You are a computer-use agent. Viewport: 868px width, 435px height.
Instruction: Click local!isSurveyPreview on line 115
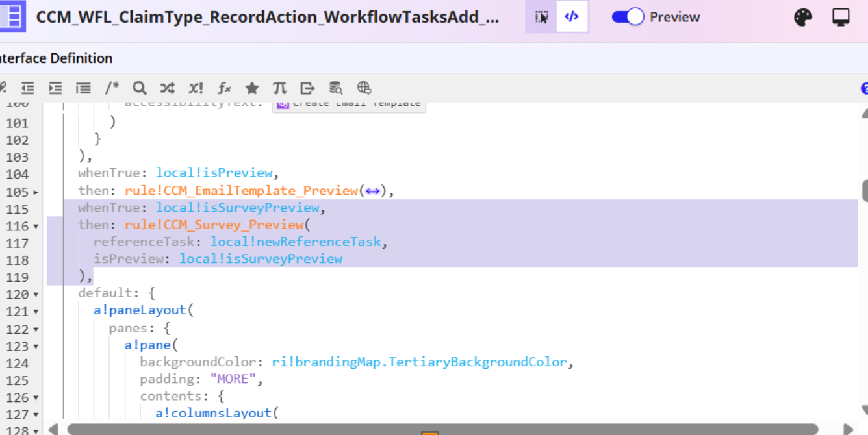tap(238, 208)
